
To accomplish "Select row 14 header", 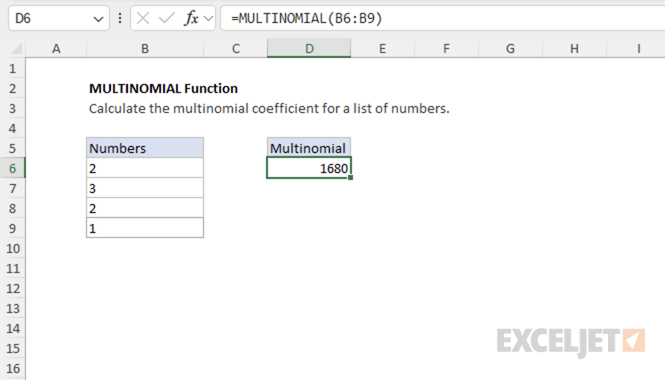I will (x=13, y=328).
